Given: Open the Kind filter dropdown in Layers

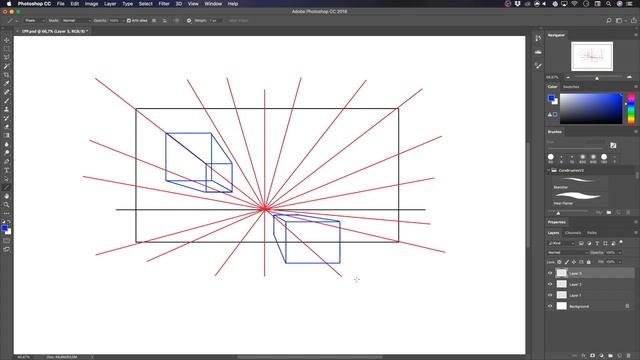Looking at the screenshot, I should tap(561, 243).
